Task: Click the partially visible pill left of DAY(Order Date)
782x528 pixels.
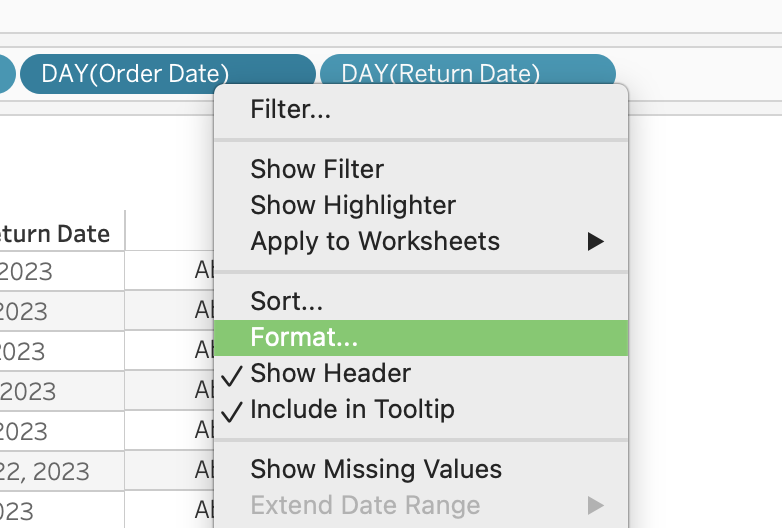Action: [x=6, y=74]
